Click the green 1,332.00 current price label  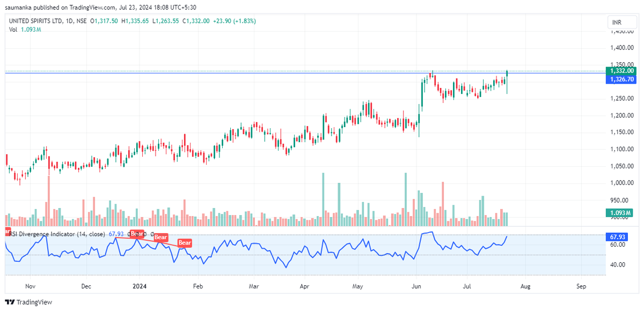620,71
